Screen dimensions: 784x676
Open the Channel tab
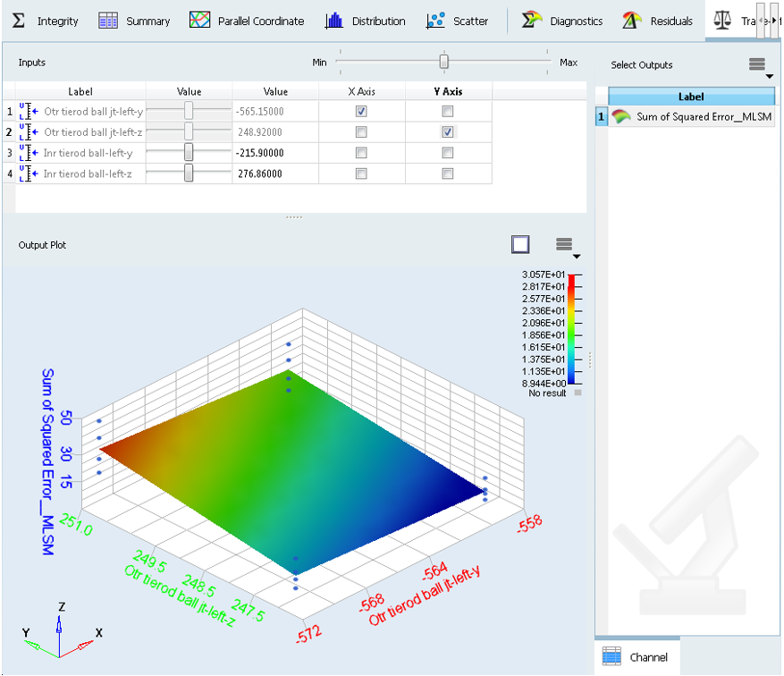pyautogui.click(x=637, y=657)
